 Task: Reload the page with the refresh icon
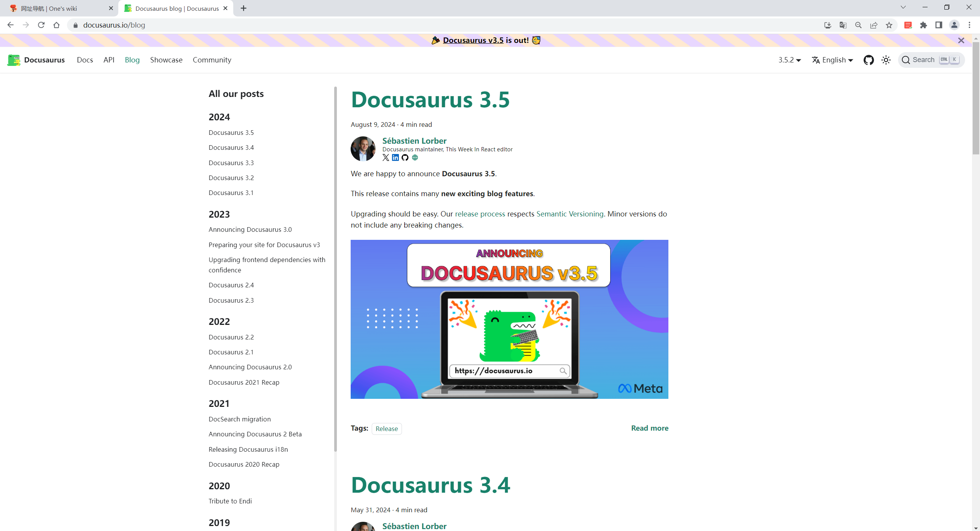[41, 25]
